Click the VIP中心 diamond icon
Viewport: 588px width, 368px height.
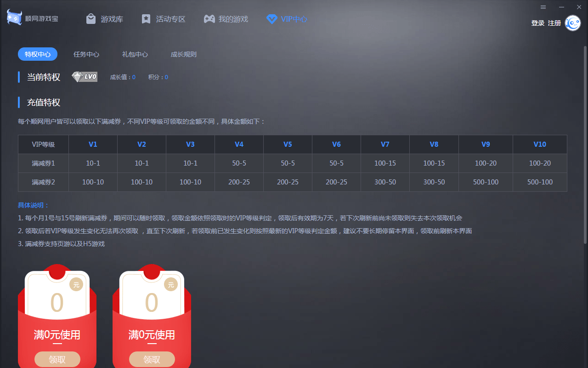pos(271,19)
